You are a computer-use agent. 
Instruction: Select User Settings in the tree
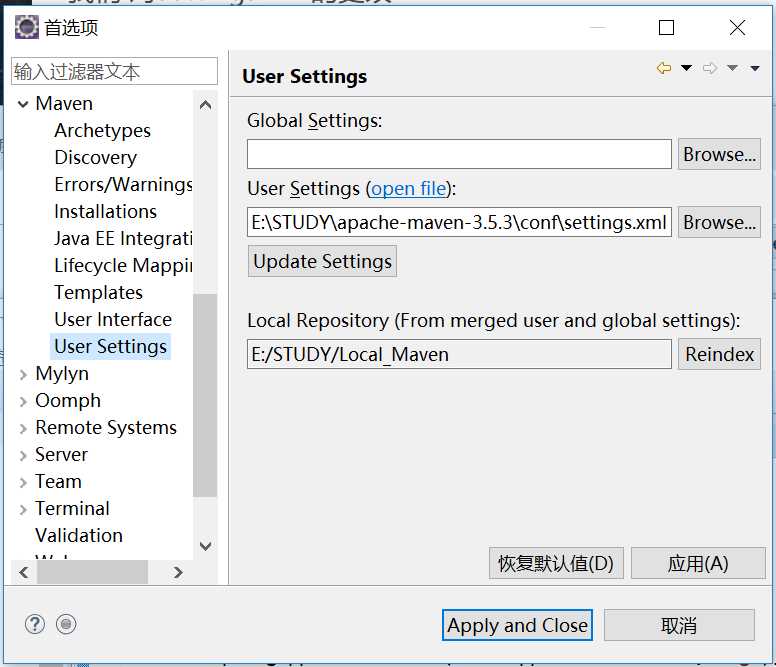110,346
